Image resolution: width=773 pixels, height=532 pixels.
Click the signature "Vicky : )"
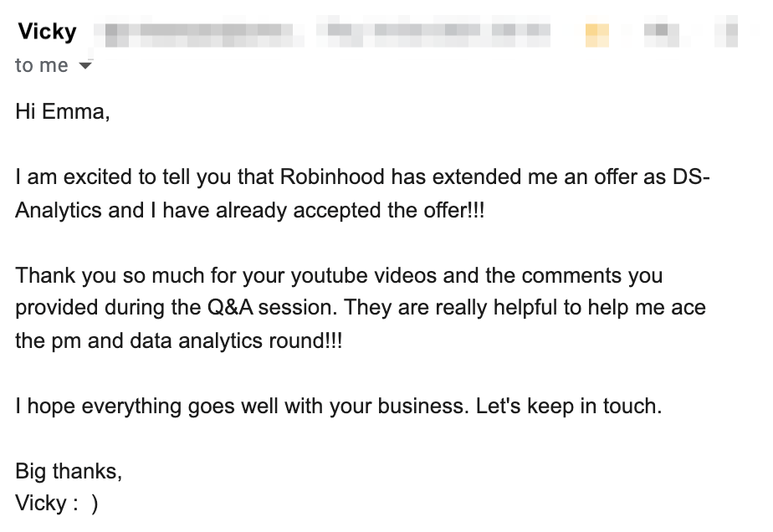pos(57,504)
